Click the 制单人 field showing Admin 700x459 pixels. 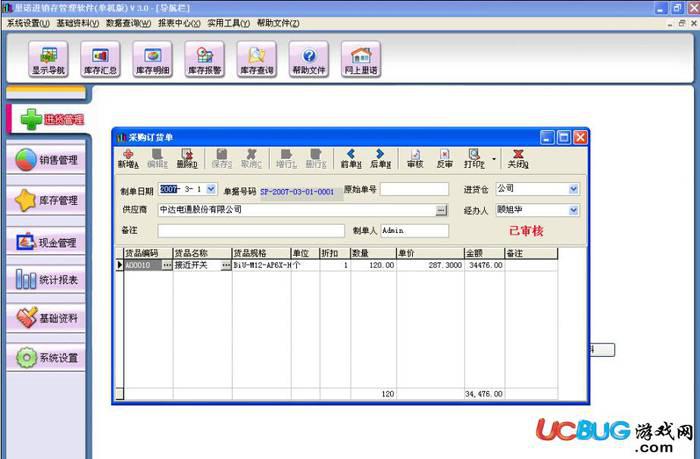click(x=414, y=230)
